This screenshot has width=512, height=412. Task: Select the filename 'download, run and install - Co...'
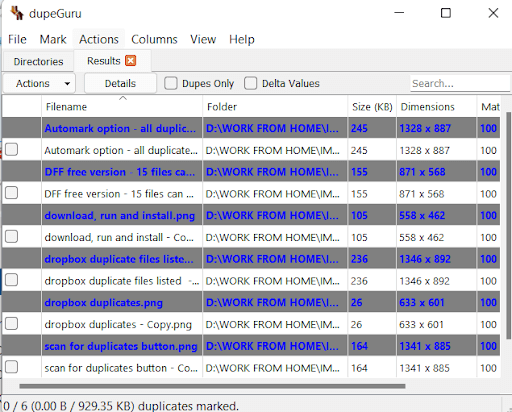[119, 237]
